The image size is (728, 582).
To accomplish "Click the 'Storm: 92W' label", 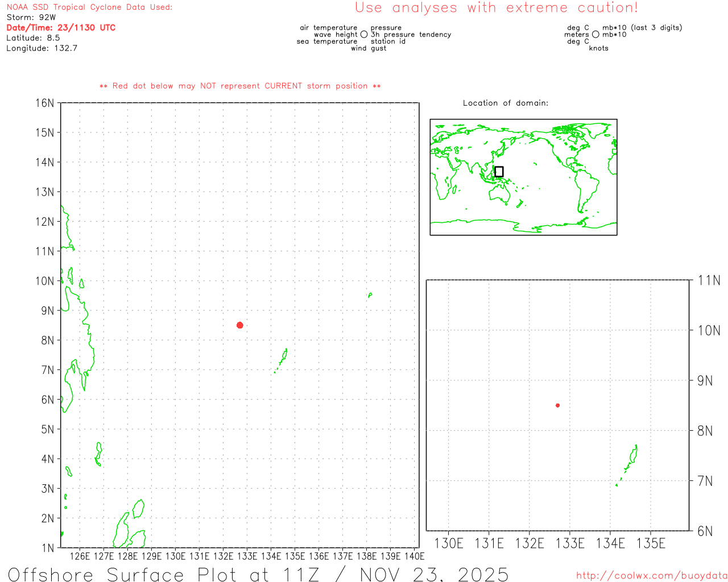I will pos(31,18).
